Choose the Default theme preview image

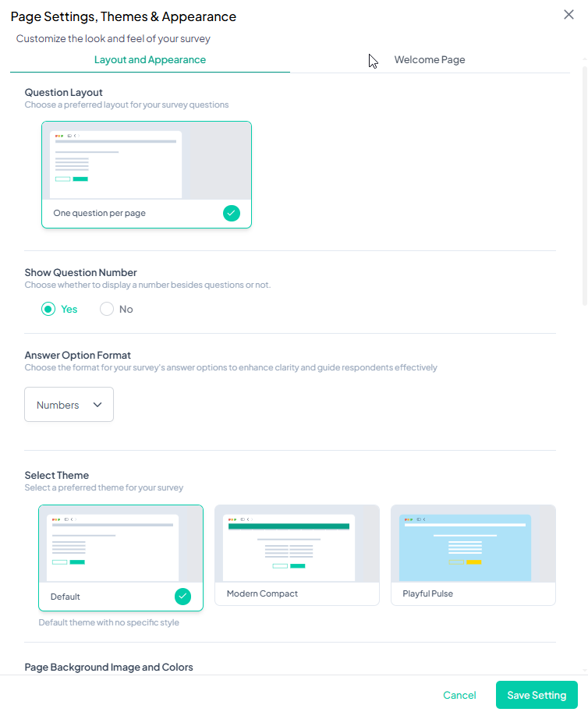pyautogui.click(x=121, y=544)
